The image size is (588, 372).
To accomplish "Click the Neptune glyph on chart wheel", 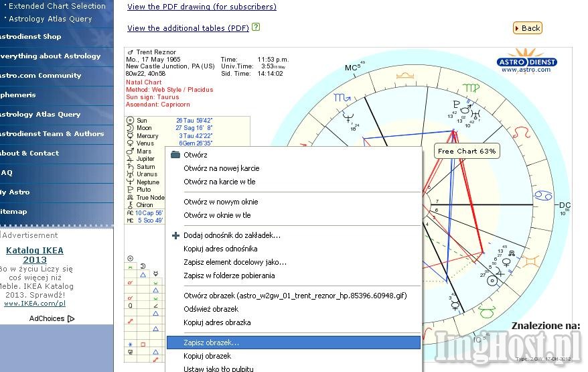I will (x=348, y=118).
